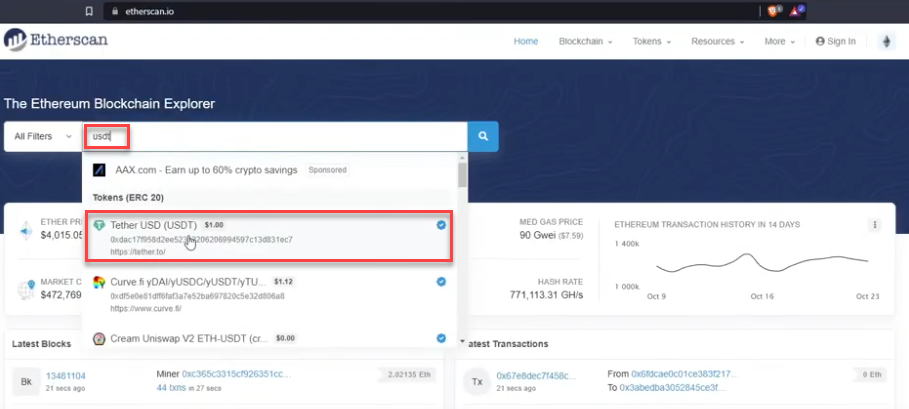
Task: Click the Brave Rewards triangle icon
Action: 797,10
